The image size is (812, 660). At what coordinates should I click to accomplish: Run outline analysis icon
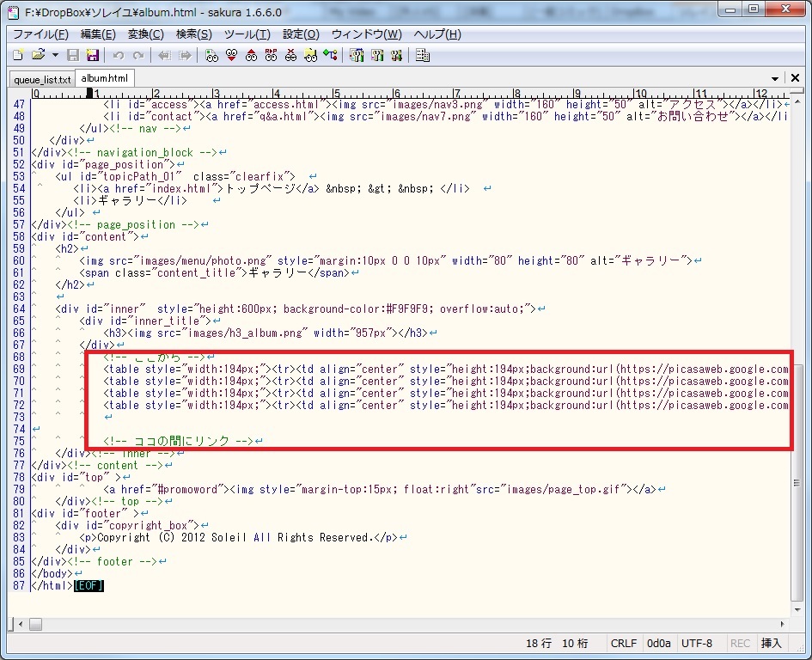coord(331,55)
